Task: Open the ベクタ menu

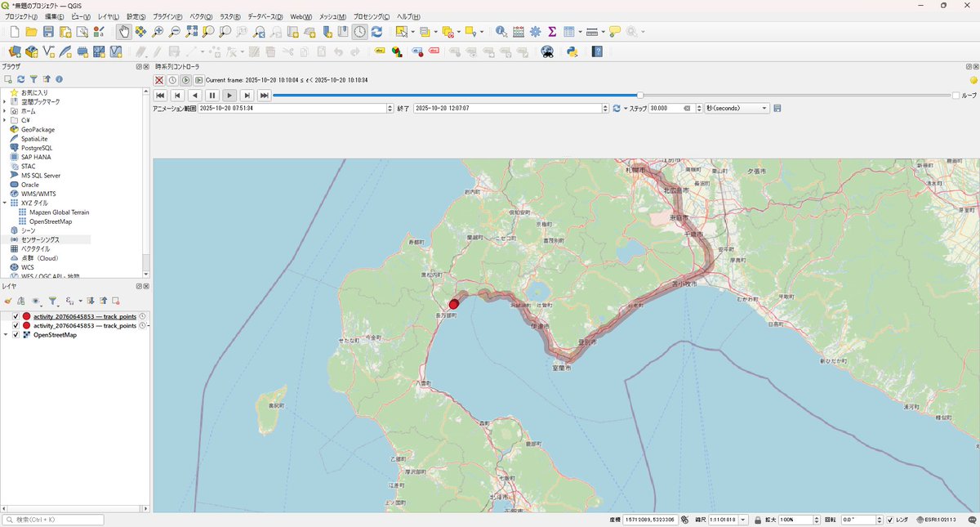Action: click(x=201, y=16)
